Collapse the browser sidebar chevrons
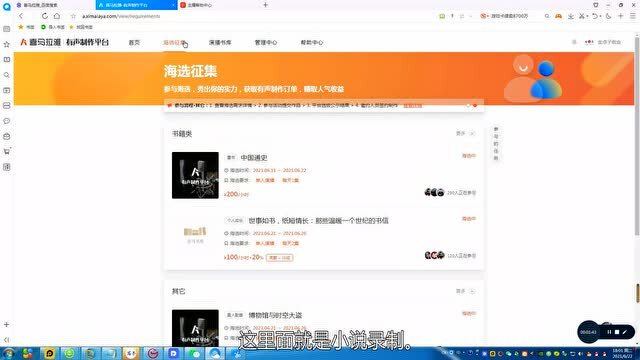 (x=7, y=340)
